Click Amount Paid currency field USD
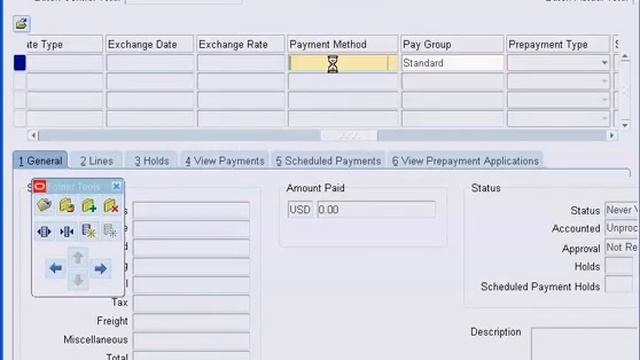640x360 pixels. click(300, 209)
